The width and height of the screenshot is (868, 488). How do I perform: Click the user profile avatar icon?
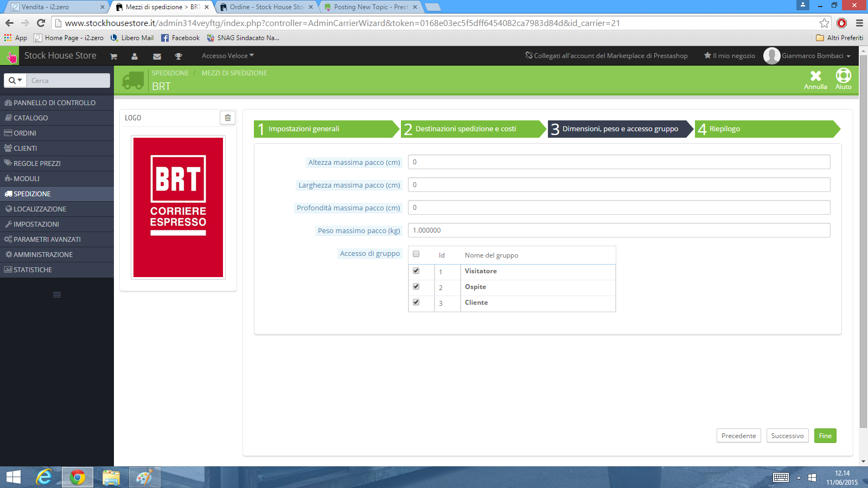pyautogui.click(x=771, y=56)
